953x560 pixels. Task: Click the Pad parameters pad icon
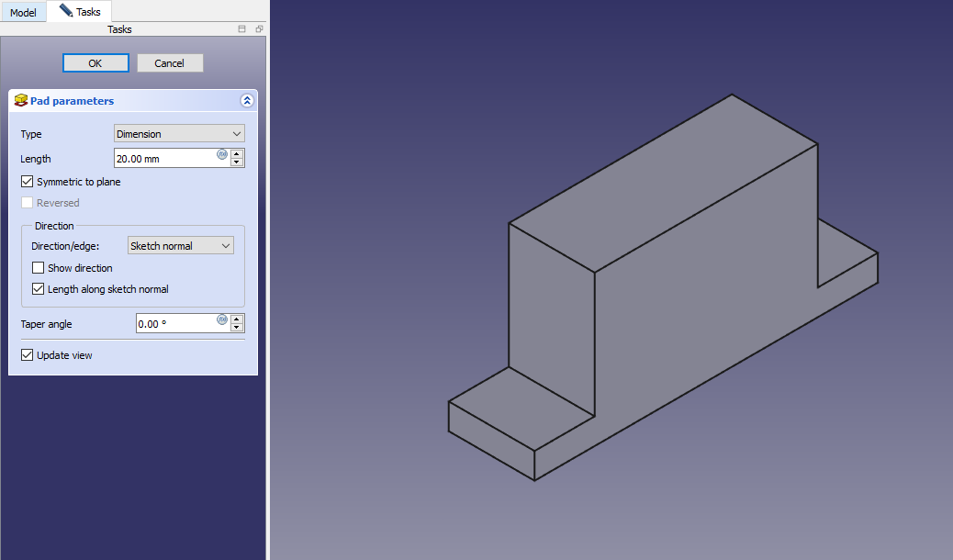[21, 100]
